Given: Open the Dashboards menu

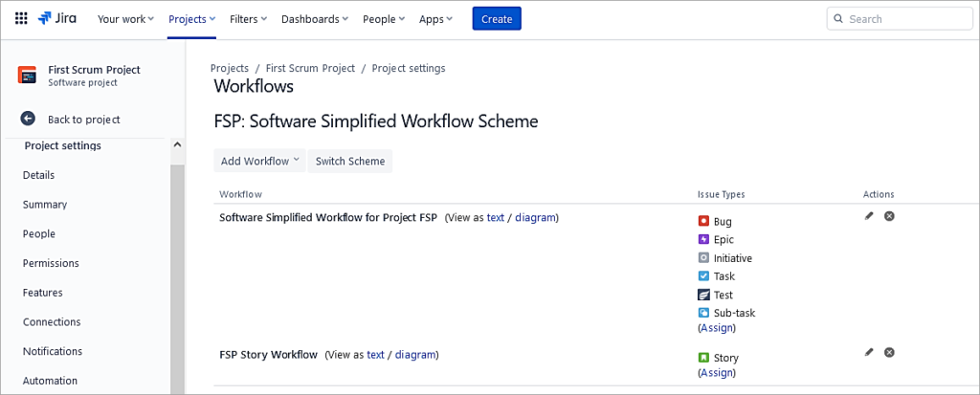Looking at the screenshot, I should (315, 19).
